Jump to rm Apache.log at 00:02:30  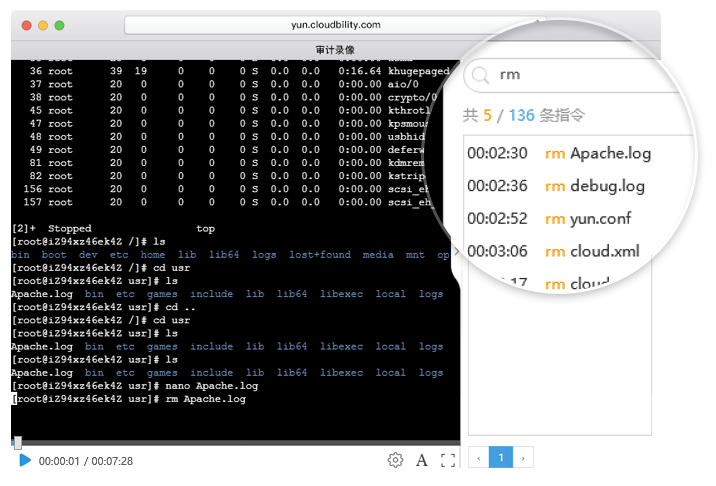pyautogui.click(x=559, y=153)
